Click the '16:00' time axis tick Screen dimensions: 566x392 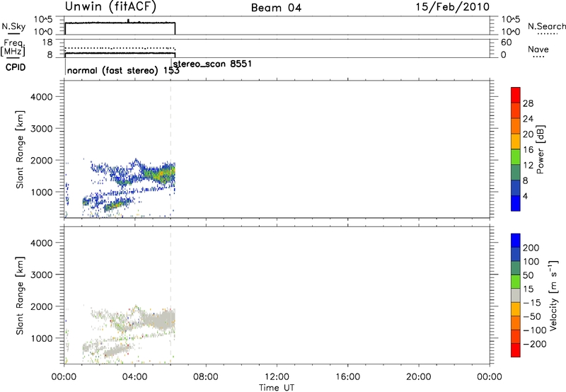click(x=347, y=377)
